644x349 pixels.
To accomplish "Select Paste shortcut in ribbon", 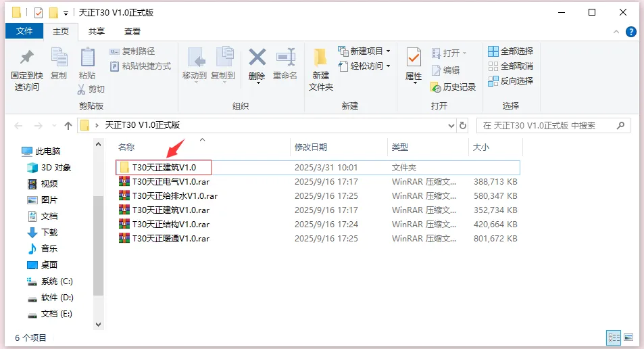I will point(141,66).
